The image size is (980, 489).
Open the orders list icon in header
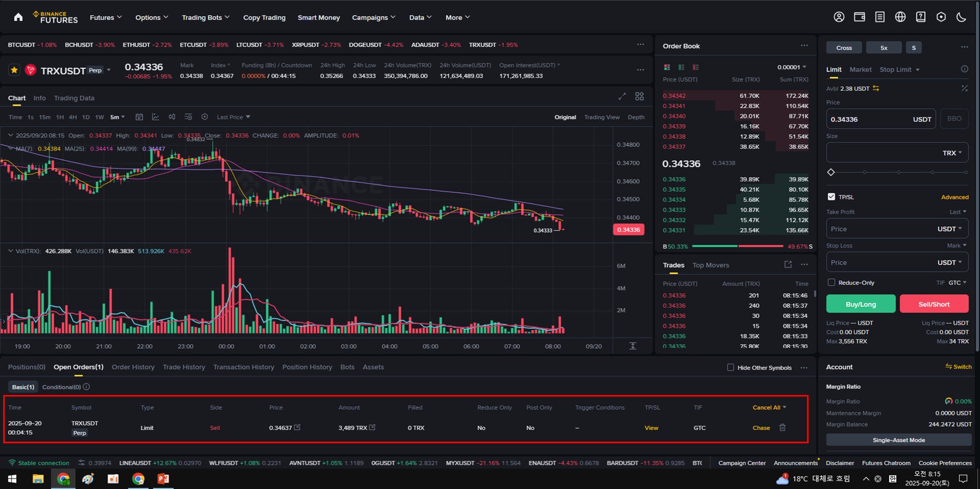(x=880, y=17)
